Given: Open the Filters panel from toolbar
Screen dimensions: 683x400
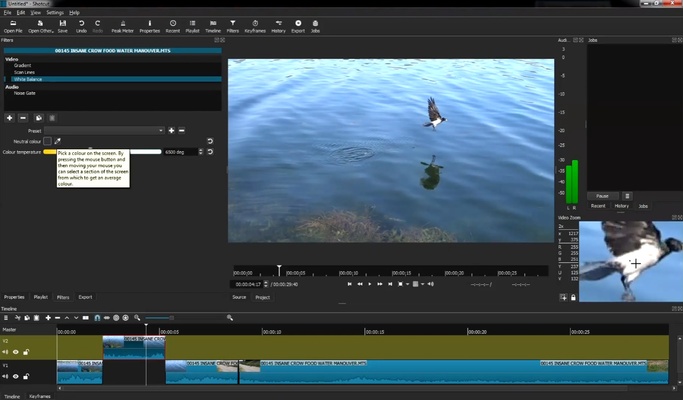Looking at the screenshot, I should 233,26.
